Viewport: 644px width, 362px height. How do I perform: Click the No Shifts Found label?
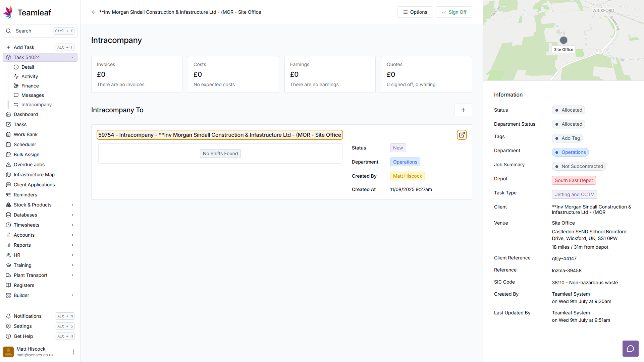(220, 154)
